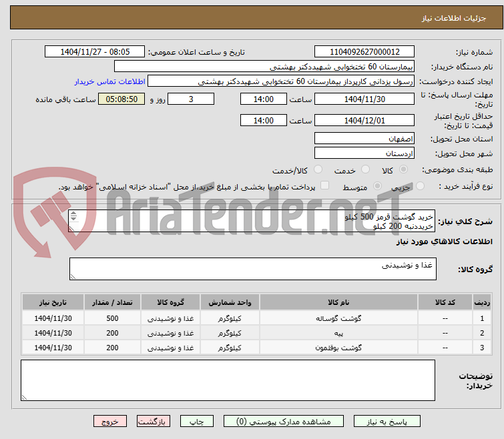This screenshot has height=439, width=504.
Task: Click the نام دستگاه خریدار field
Action: (x=264, y=67)
